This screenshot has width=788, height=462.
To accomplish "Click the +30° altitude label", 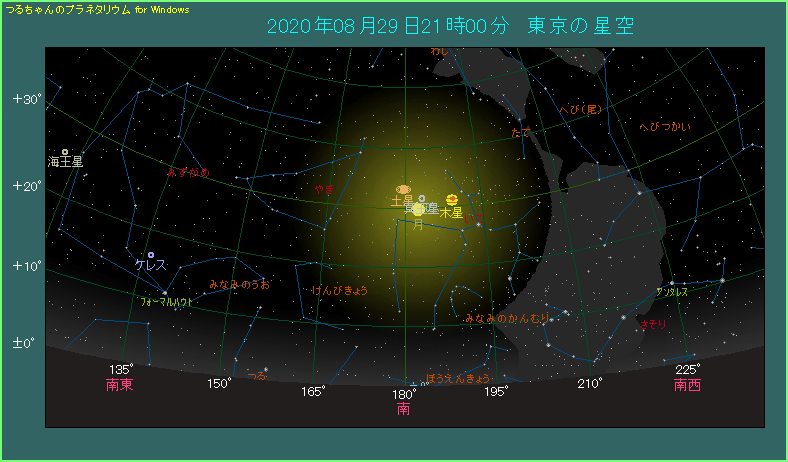I will tap(25, 99).
